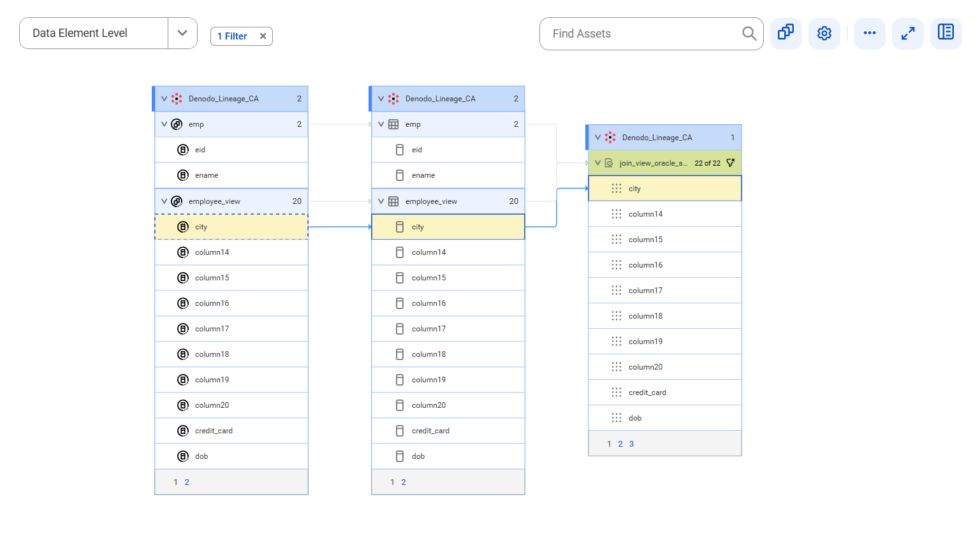The width and height of the screenshot is (980, 534).
Task: Click the column17 icon in second column
Action: click(x=400, y=329)
